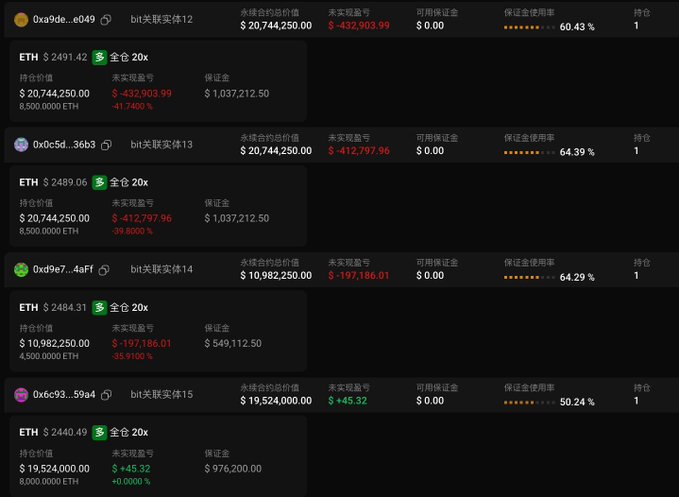Click margin usage bar showing 50.24 %
This screenshot has width=679, height=497.
529,403
